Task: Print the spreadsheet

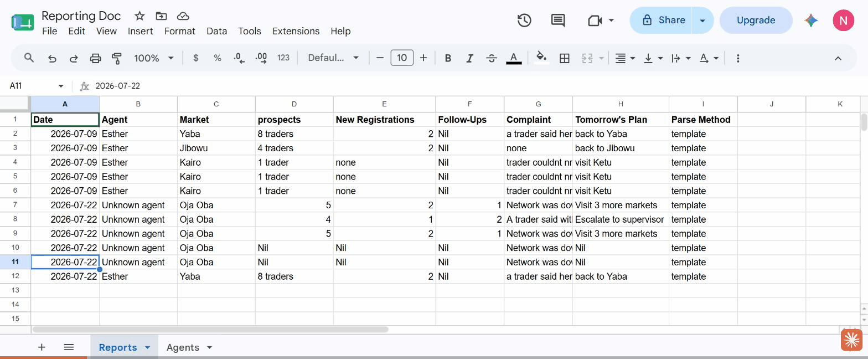Action: coord(96,58)
